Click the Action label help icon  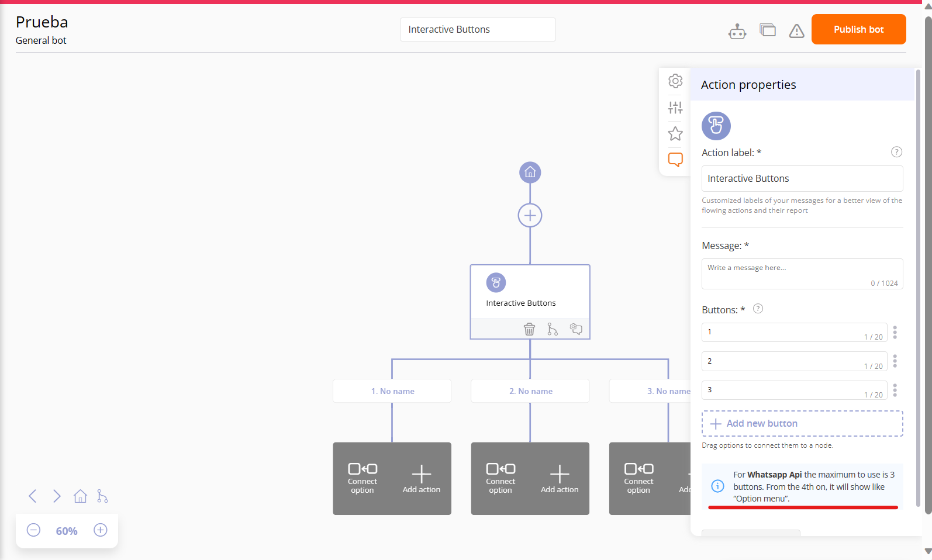pyautogui.click(x=896, y=152)
